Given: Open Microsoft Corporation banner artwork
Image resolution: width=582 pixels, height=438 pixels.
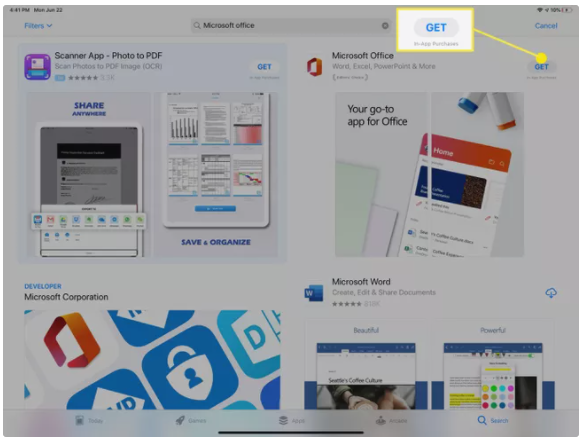Looking at the screenshot, I should (x=152, y=360).
